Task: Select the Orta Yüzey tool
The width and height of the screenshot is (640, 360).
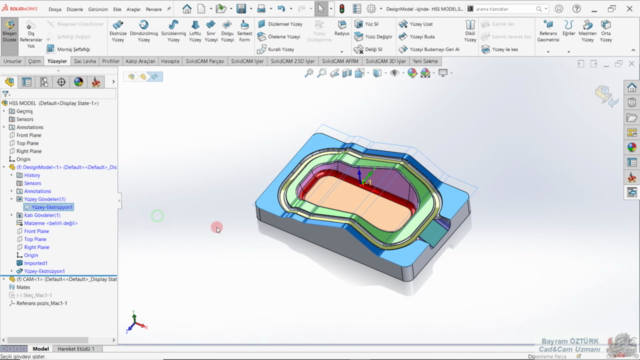Action: click(606, 32)
